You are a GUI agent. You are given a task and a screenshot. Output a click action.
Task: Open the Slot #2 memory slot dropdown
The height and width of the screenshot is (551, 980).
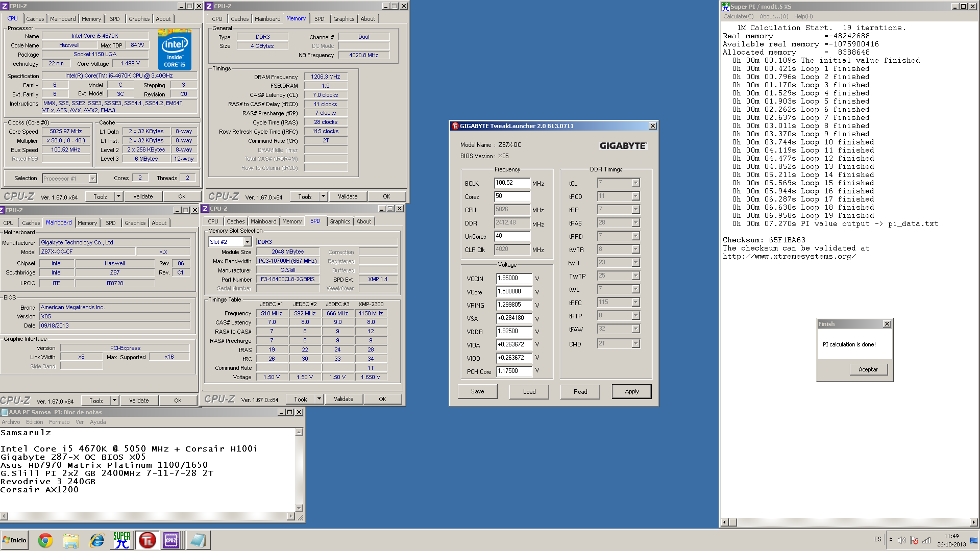(x=248, y=242)
